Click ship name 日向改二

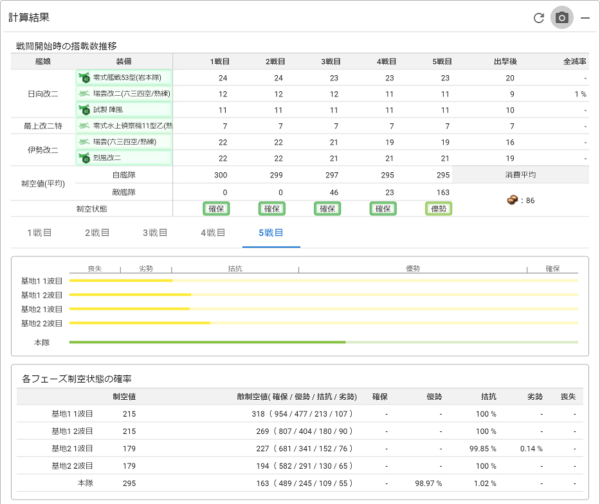[x=43, y=94]
